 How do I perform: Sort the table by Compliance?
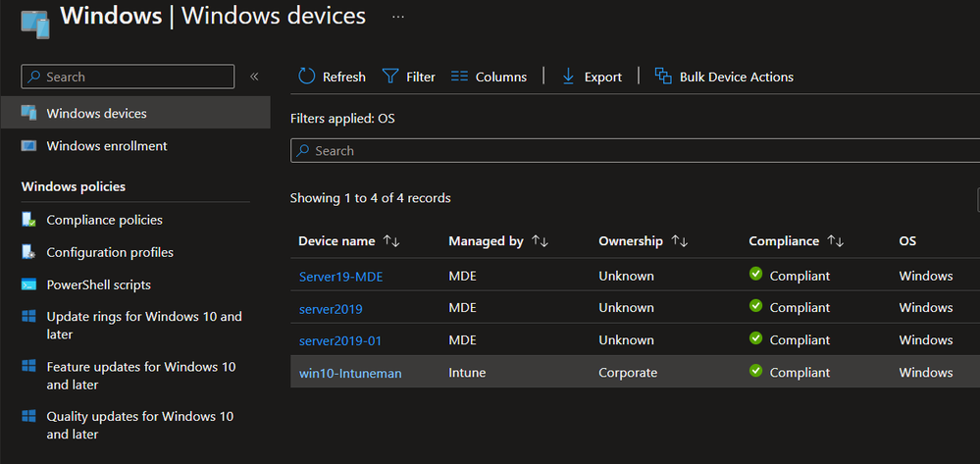pos(836,241)
